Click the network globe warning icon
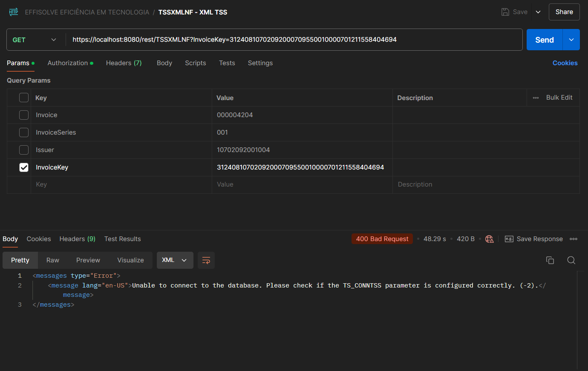588x371 pixels. [490, 239]
